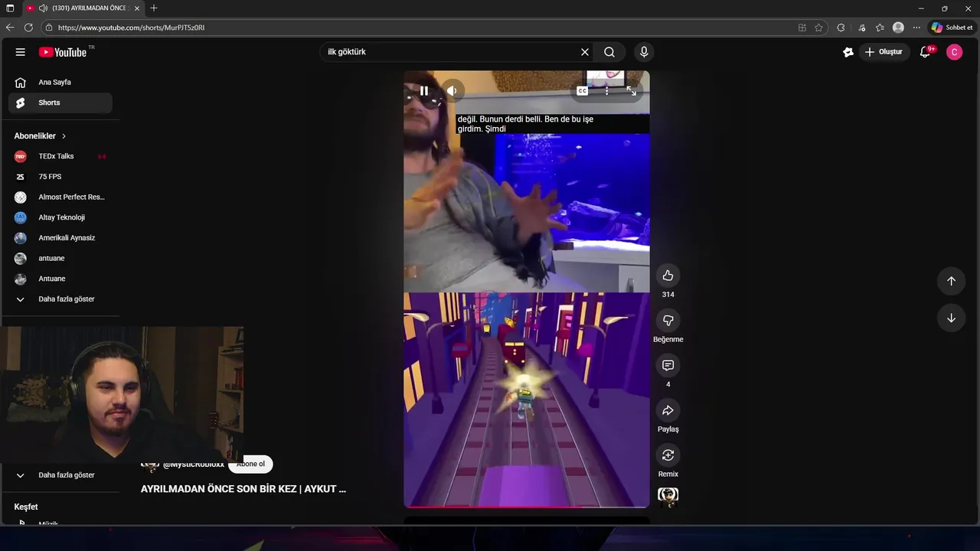The image size is (980, 551).
Task: Open the media music note toolbar icon
Action: 862,28
